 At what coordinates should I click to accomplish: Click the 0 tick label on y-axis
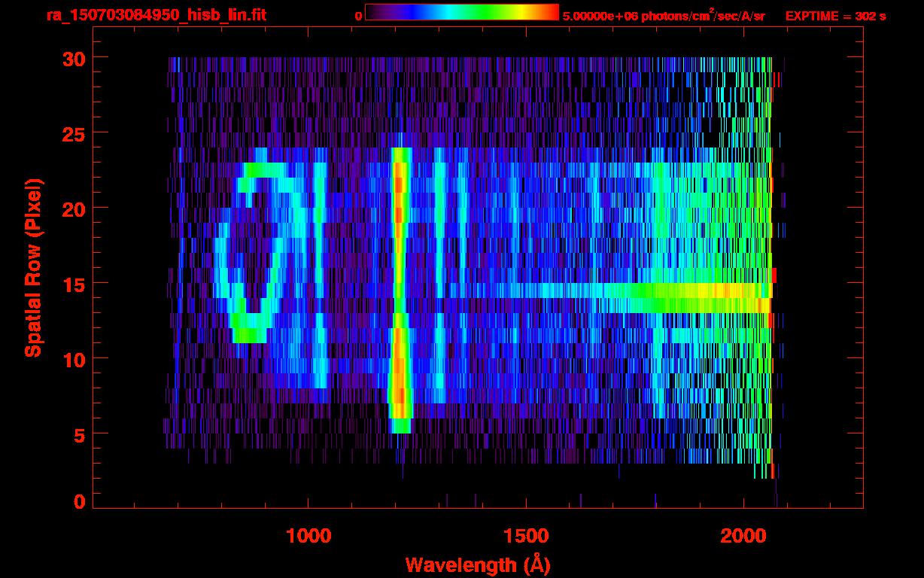click(78, 501)
